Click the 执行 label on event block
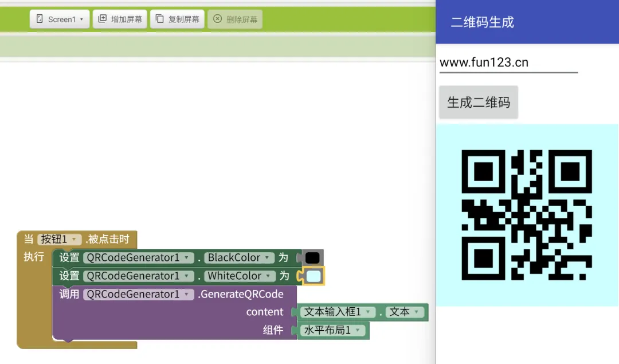The image size is (619, 364). click(x=34, y=257)
